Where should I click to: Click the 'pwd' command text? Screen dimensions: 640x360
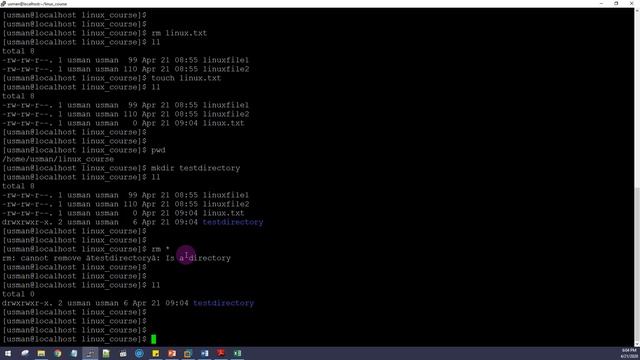pos(158,150)
